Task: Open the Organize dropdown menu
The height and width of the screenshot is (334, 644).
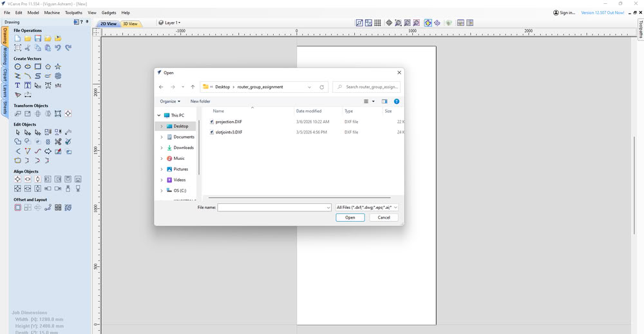Action: pos(170,101)
